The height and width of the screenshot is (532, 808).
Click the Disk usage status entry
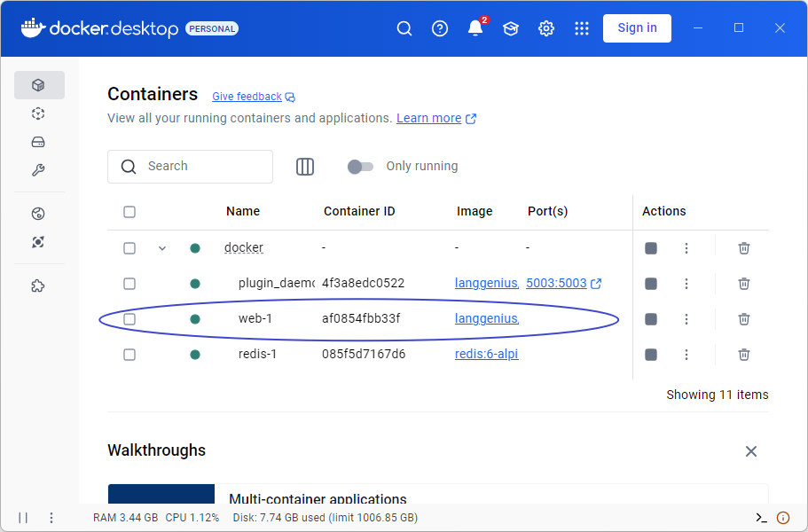pos(326,518)
